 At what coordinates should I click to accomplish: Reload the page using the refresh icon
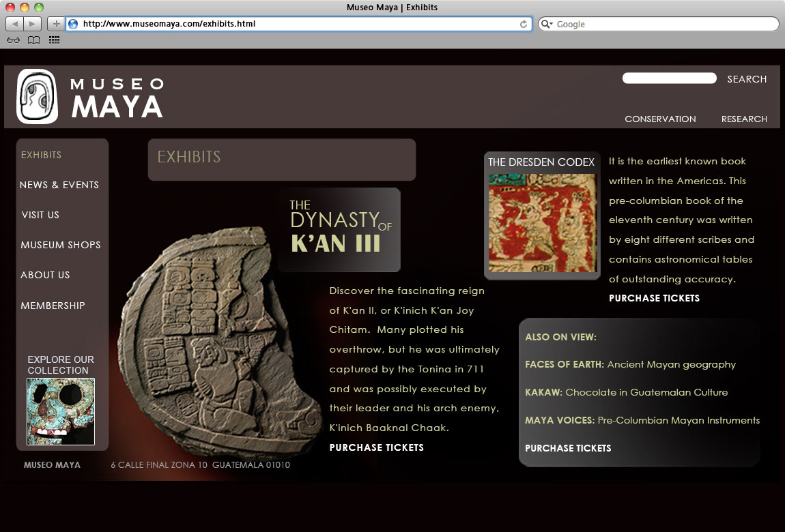[523, 23]
